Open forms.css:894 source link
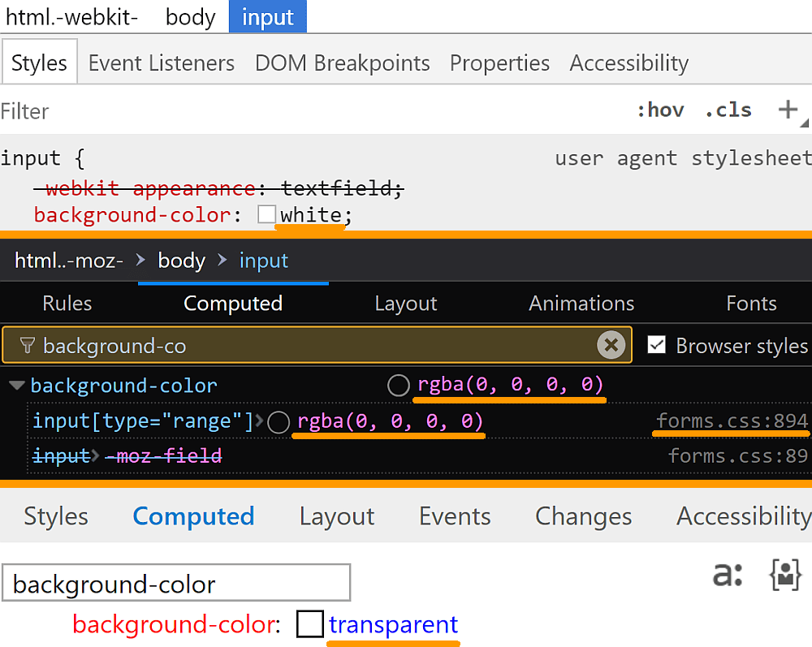This screenshot has height=647, width=812. [x=732, y=421]
